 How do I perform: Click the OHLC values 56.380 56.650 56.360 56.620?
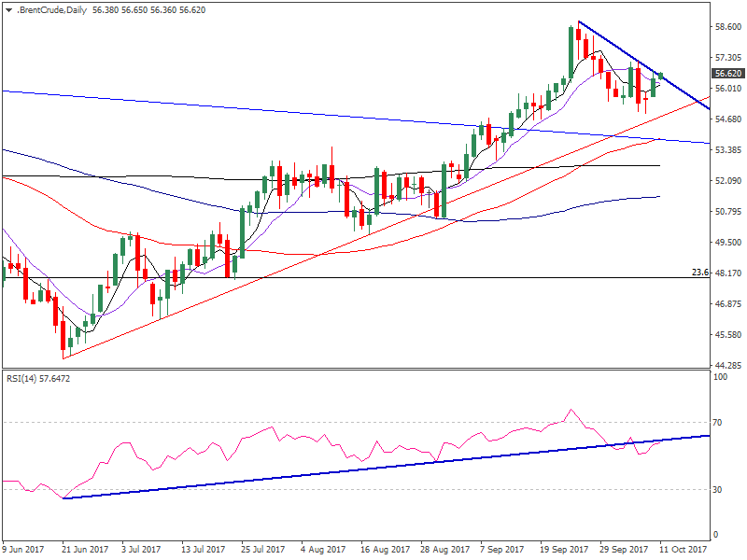coord(149,10)
